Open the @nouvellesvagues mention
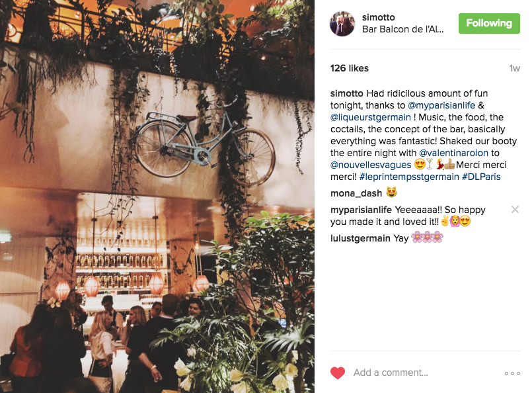Image resolution: width=532 pixels, height=393 pixels. tap(371, 165)
